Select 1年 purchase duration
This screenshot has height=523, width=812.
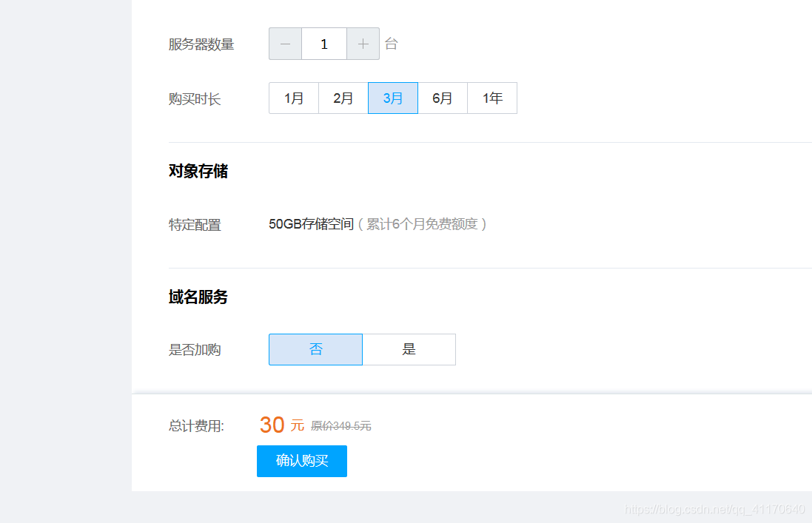(492, 98)
